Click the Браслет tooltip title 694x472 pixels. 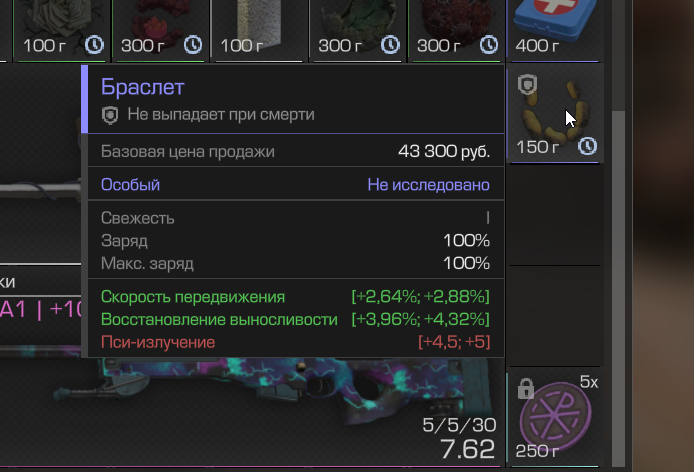pyautogui.click(x=143, y=87)
